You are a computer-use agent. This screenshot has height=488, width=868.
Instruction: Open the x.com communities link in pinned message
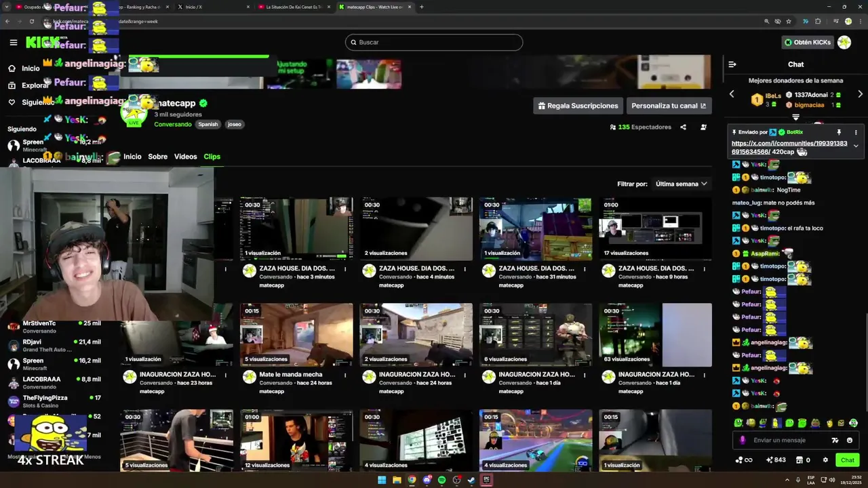coord(789,147)
